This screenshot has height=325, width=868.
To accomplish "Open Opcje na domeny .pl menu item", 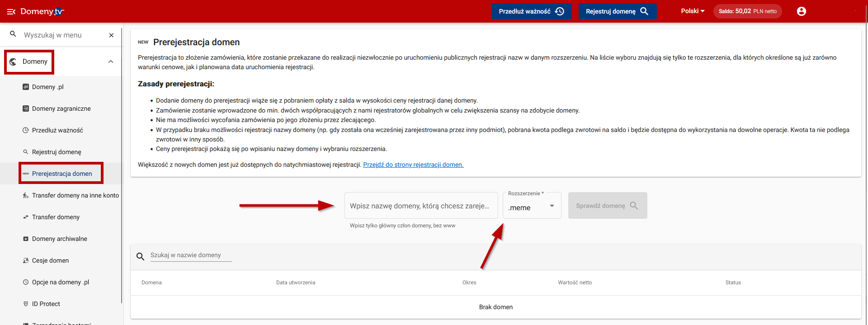I will pos(60,282).
